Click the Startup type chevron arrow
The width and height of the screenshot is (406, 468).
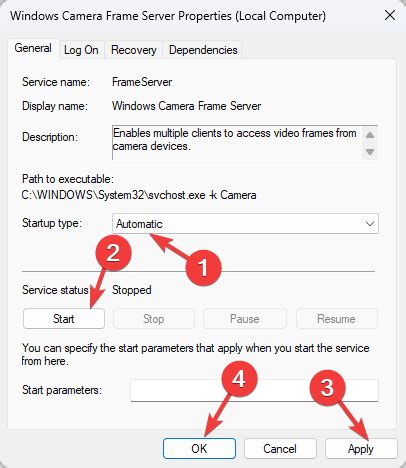pyautogui.click(x=370, y=224)
